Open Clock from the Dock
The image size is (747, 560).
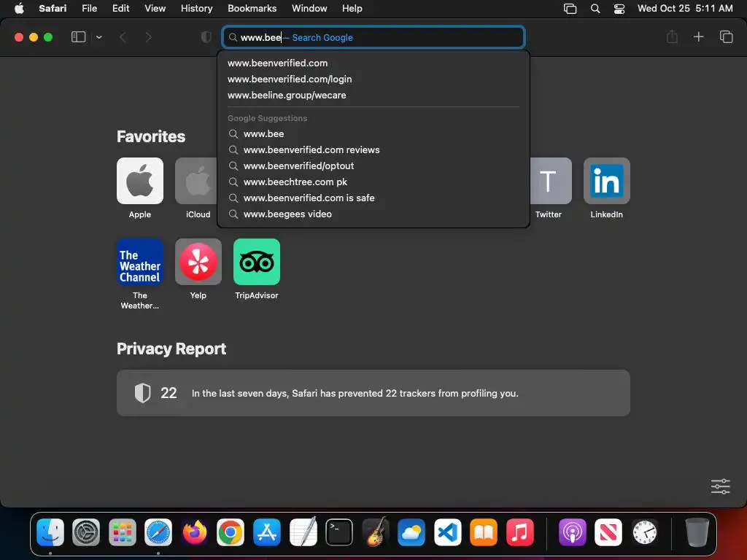click(645, 532)
